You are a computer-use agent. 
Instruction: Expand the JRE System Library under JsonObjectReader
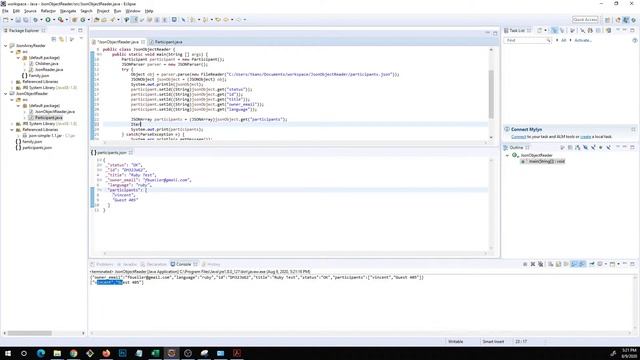click(x=12, y=123)
